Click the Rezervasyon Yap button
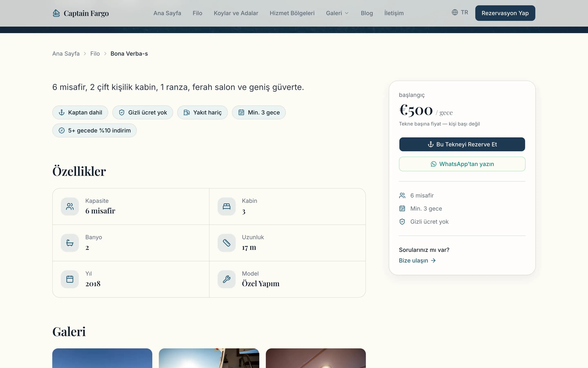 [505, 13]
